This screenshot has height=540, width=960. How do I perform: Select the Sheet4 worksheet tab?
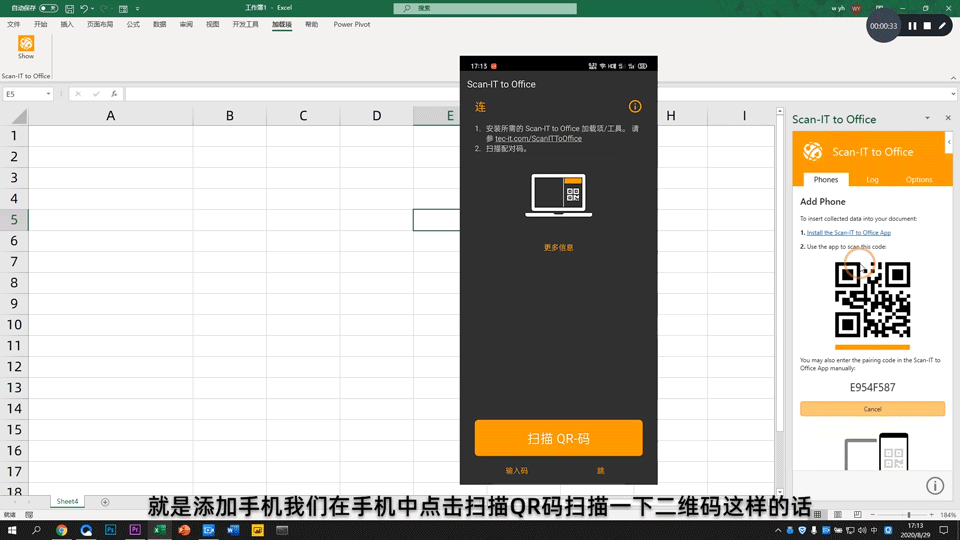pyautogui.click(x=67, y=501)
